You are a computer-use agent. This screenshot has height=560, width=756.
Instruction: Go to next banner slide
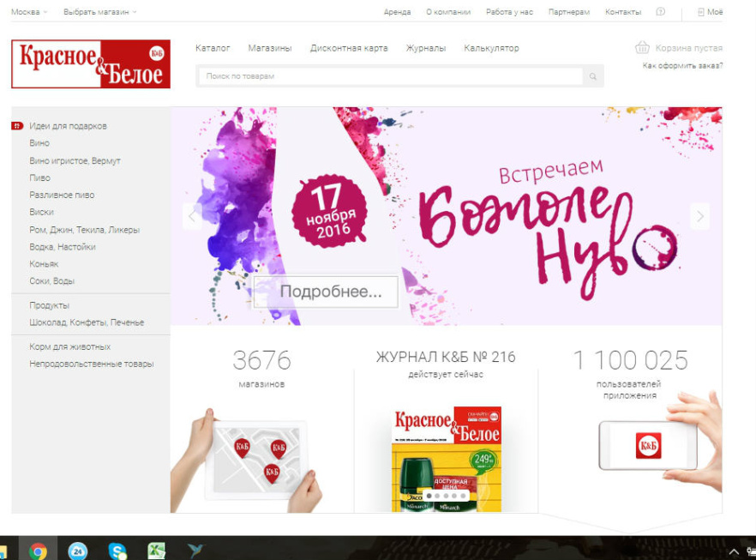tap(700, 216)
